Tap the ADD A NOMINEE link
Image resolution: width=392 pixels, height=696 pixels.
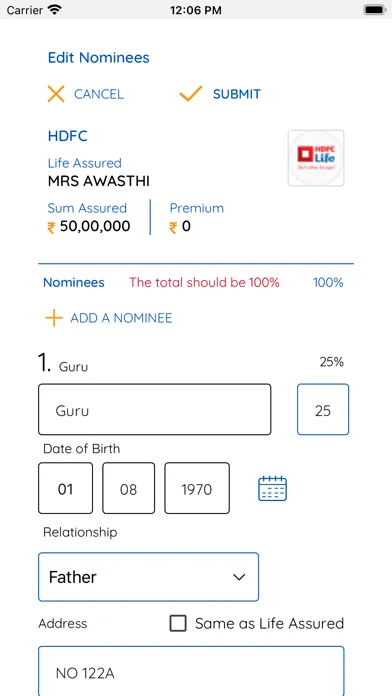pos(121,318)
